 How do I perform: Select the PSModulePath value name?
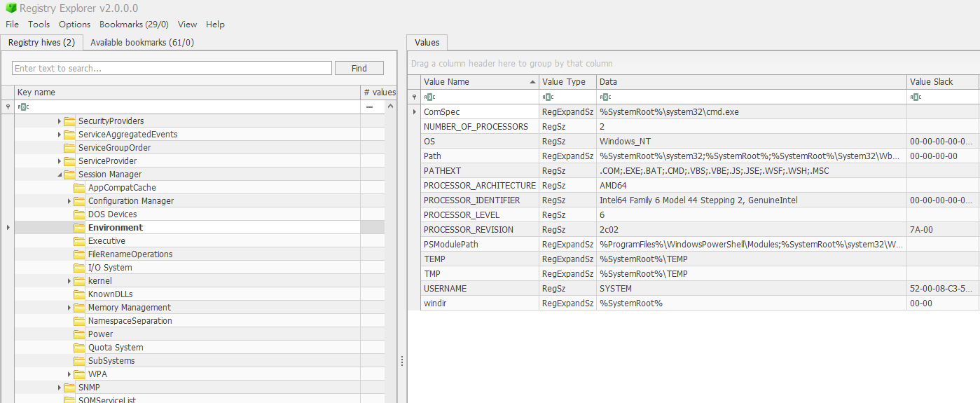450,245
